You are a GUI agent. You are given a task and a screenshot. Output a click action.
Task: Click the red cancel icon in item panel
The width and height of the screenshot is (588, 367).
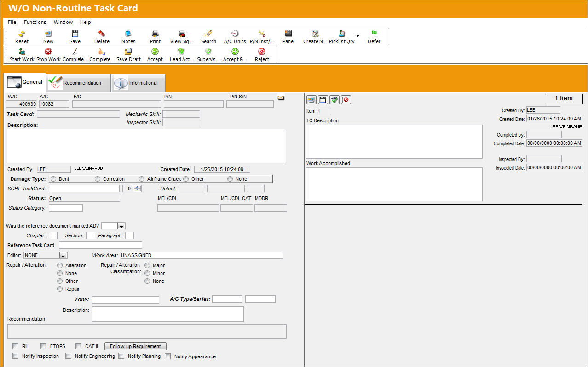pos(346,100)
